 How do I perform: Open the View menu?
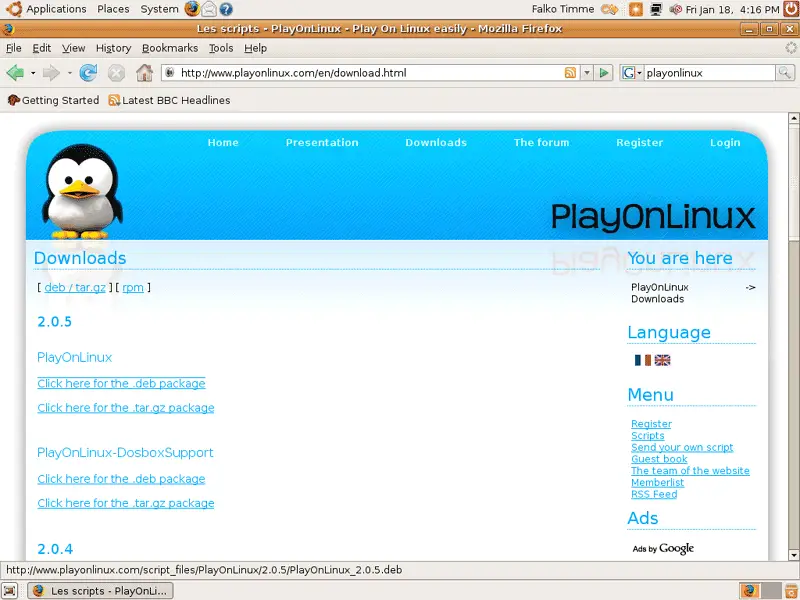point(73,48)
